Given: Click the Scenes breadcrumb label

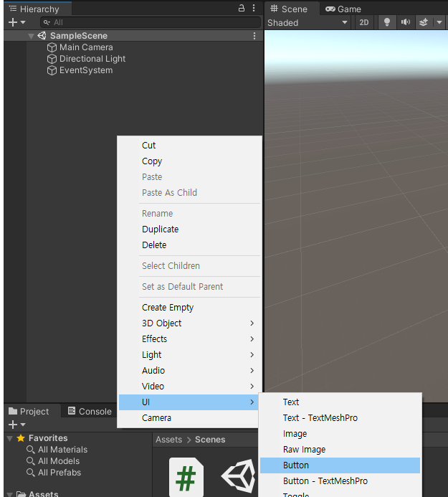Looking at the screenshot, I should point(210,440).
